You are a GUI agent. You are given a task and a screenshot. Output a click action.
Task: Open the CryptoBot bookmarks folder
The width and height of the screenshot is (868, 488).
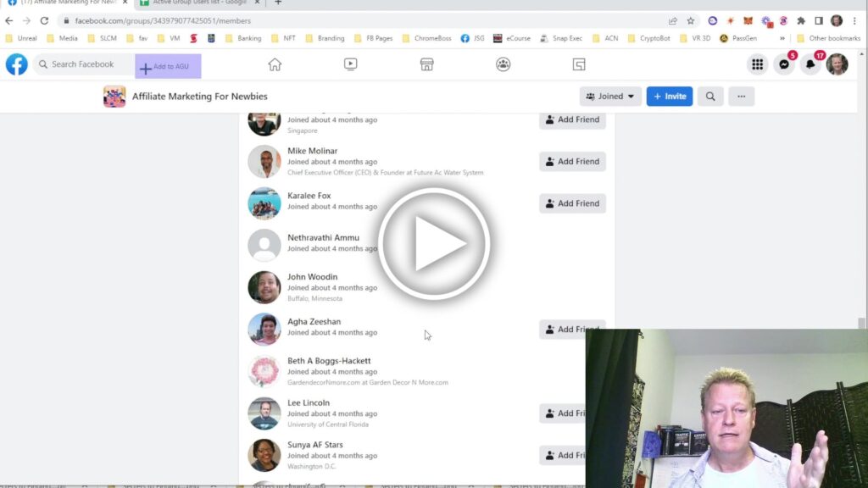click(x=648, y=39)
